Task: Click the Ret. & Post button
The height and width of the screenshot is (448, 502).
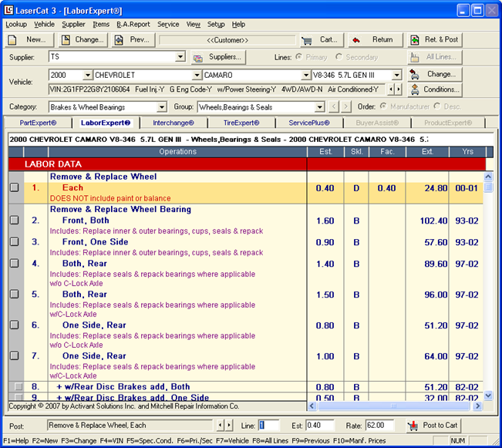Action: pos(435,39)
